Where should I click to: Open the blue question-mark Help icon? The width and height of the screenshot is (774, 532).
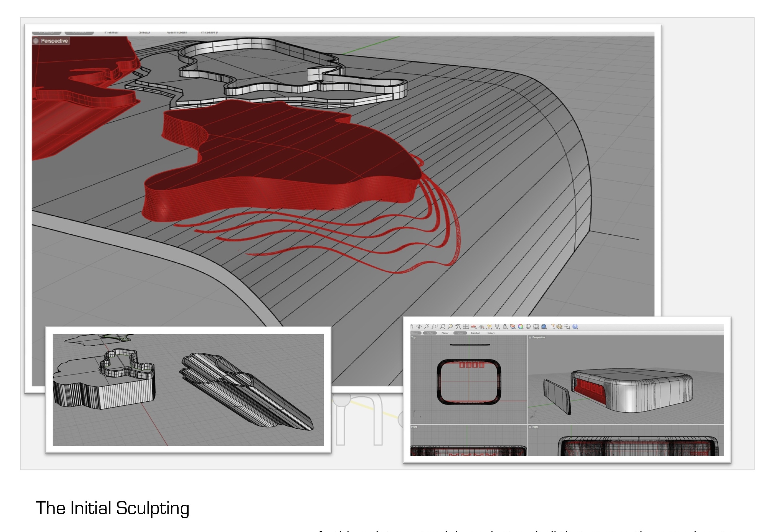click(575, 327)
